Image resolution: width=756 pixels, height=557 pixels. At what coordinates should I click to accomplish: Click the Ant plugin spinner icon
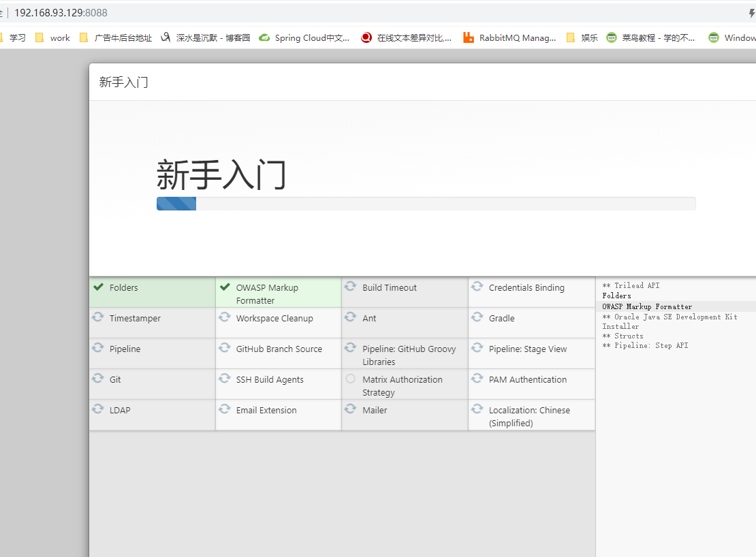click(350, 317)
